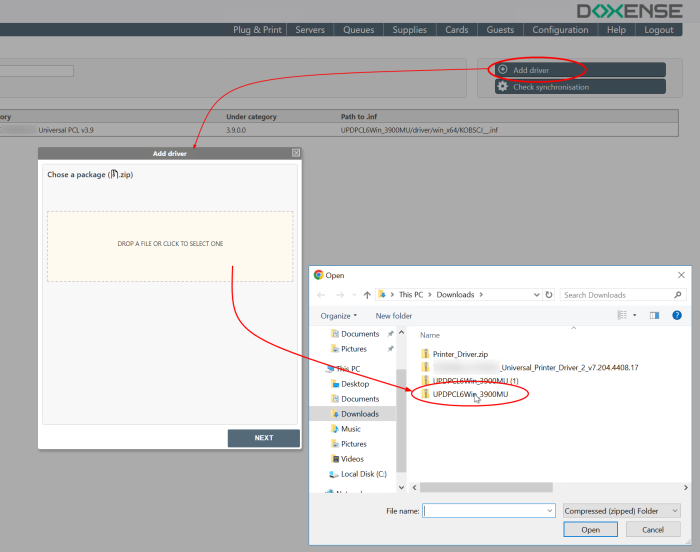Open the Organize dropdown menu

338,316
